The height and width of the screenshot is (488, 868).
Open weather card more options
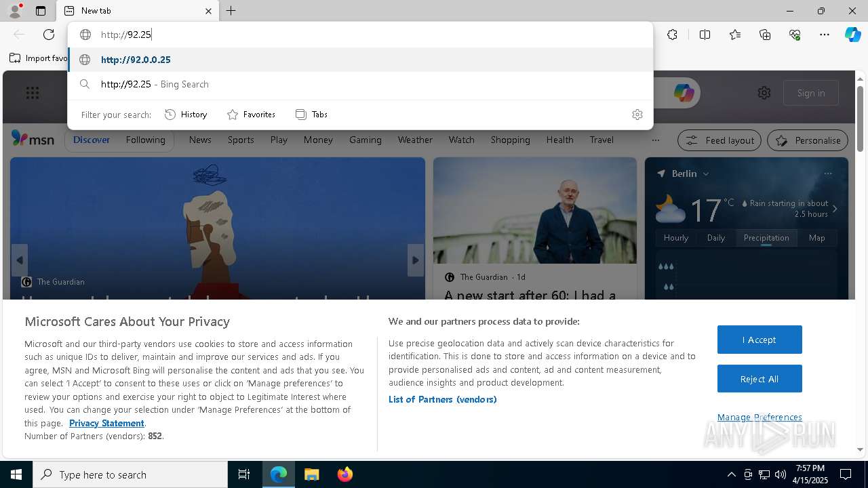(x=828, y=174)
